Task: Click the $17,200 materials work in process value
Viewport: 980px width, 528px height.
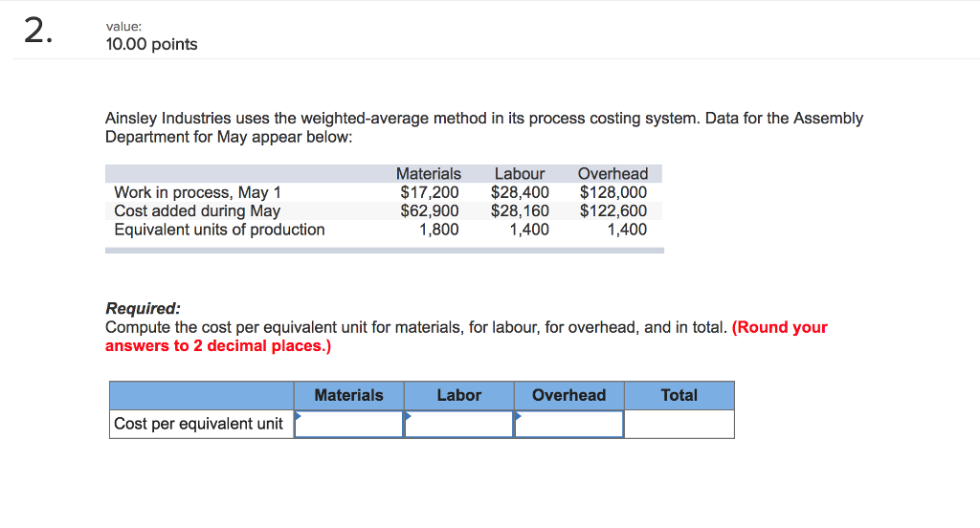Action: coord(430,192)
